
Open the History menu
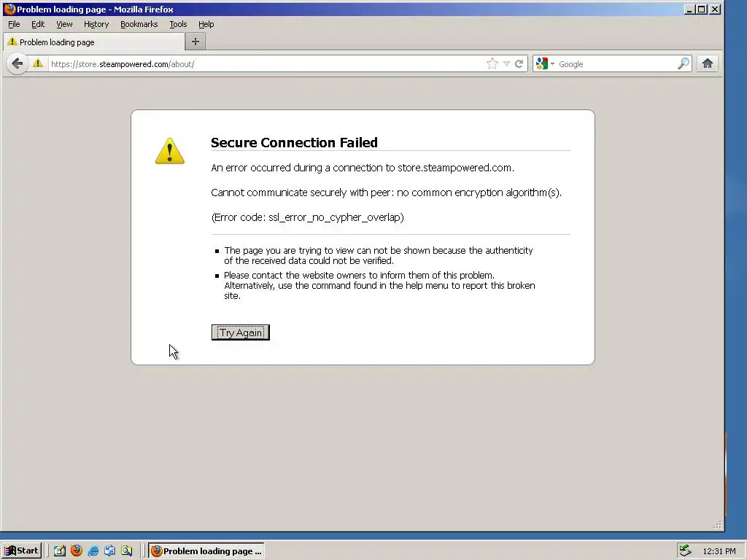tap(96, 24)
